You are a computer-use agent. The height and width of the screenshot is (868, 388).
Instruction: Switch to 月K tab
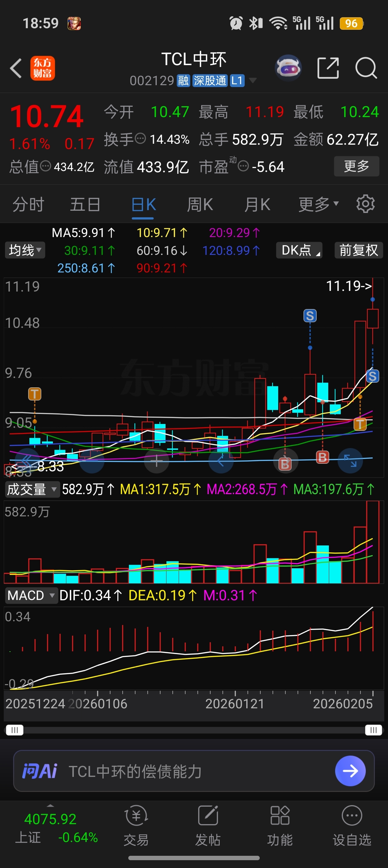(x=257, y=204)
